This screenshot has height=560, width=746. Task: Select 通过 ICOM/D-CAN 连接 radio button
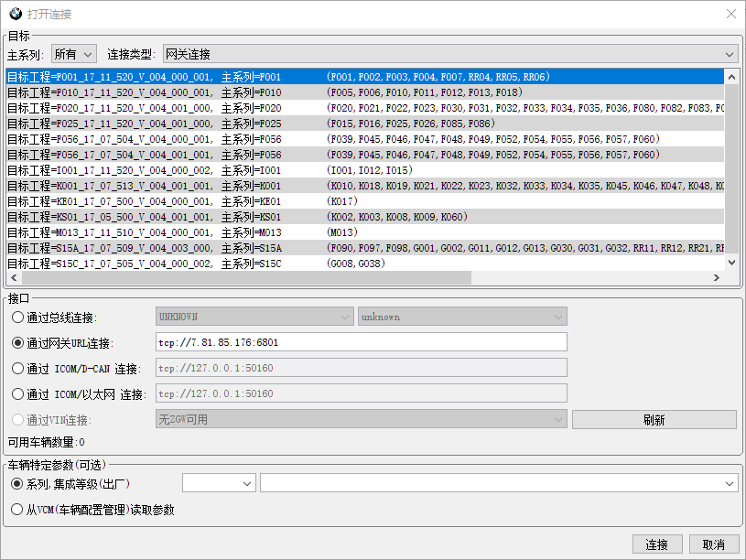17,368
